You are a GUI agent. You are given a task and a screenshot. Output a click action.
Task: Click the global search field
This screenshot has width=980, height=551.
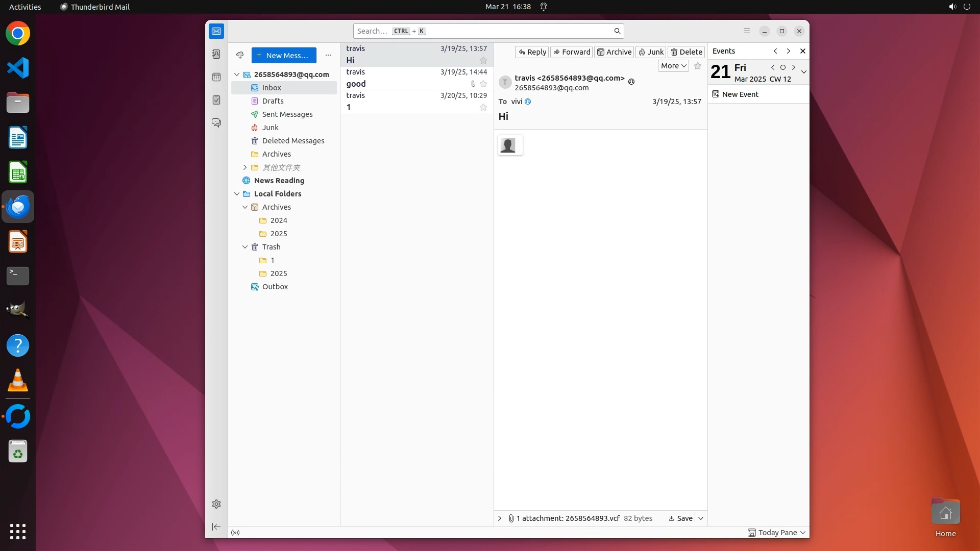[x=485, y=31]
